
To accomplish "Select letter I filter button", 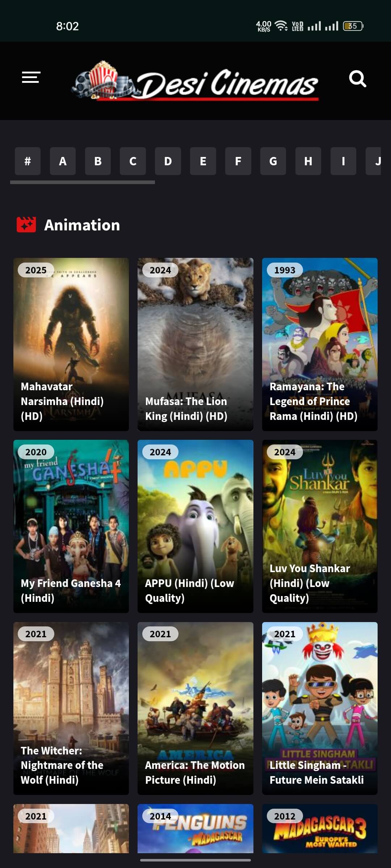I will click(343, 161).
